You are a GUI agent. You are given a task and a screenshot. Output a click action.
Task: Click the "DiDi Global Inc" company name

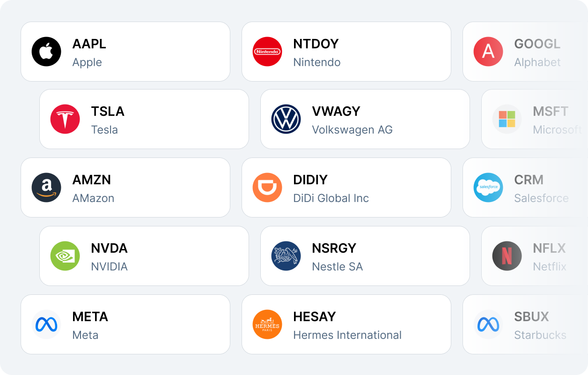(x=331, y=198)
